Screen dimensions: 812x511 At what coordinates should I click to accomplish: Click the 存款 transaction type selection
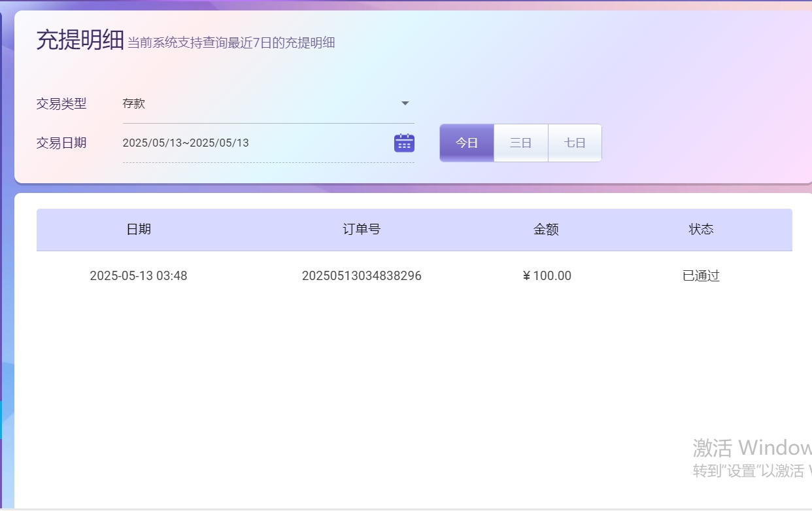[x=134, y=103]
